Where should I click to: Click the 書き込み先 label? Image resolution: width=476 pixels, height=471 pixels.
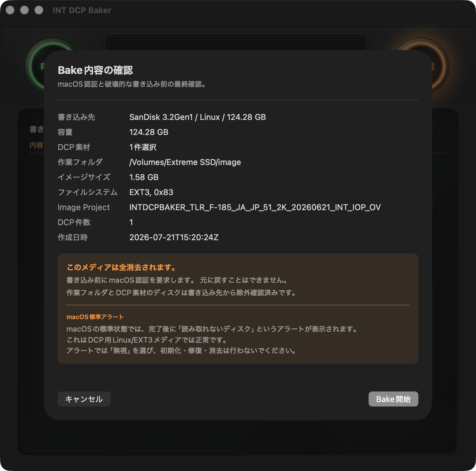(76, 117)
